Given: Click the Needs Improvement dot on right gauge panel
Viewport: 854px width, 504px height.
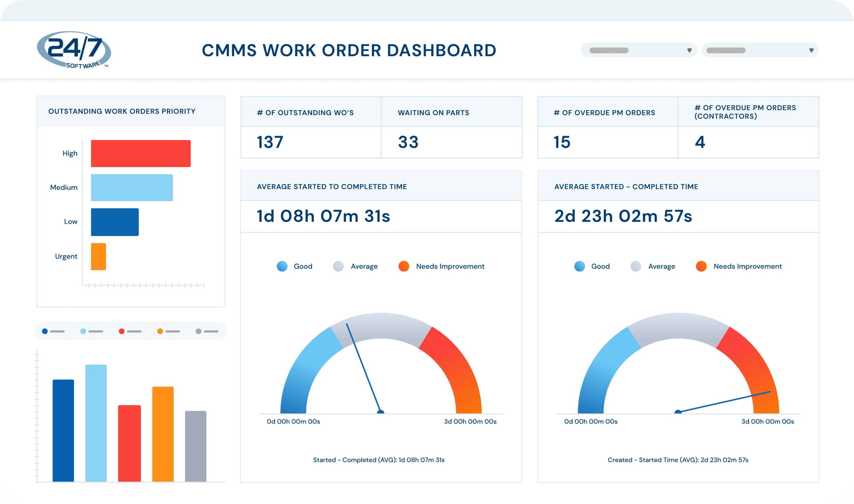Looking at the screenshot, I should (701, 266).
